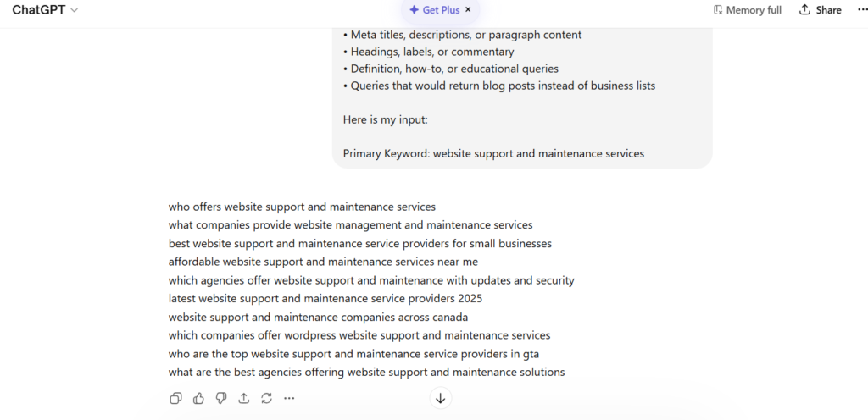Give the response a thumbs up
The height and width of the screenshot is (420, 868).
198,398
